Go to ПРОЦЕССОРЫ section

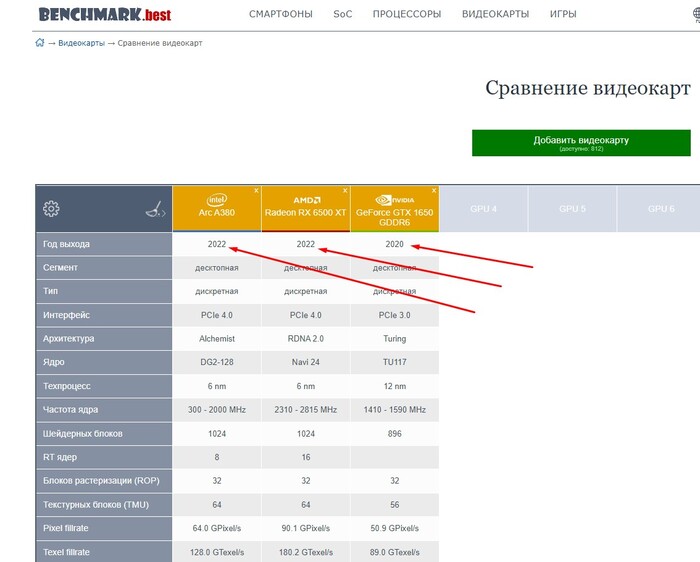407,14
